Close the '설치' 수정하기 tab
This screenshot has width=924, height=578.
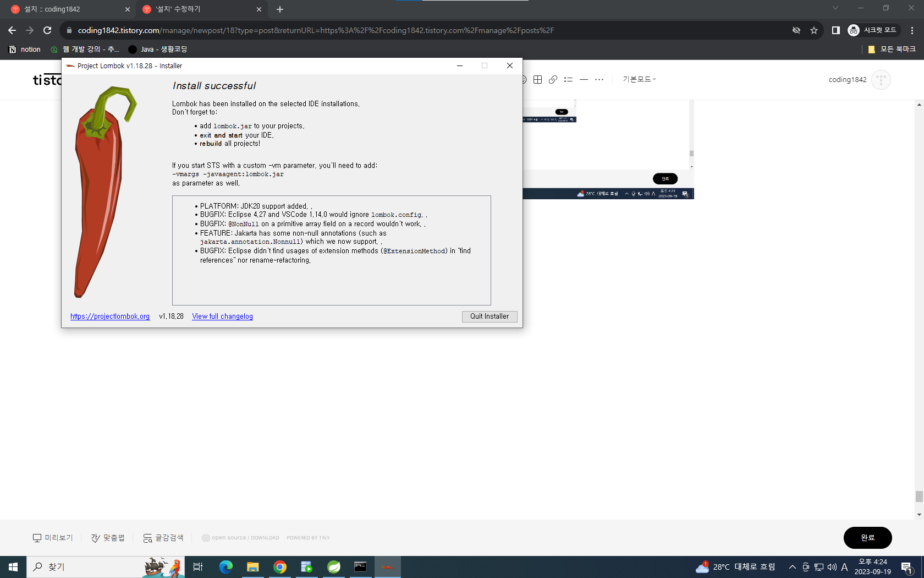(259, 9)
